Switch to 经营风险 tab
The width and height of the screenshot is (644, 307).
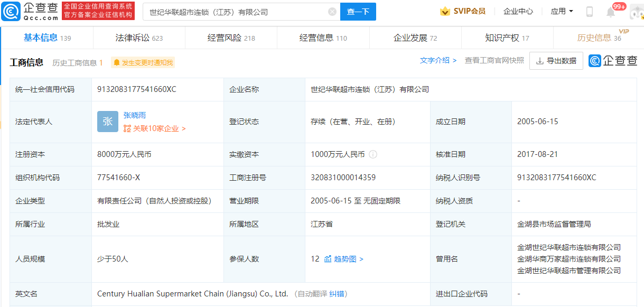pos(231,38)
